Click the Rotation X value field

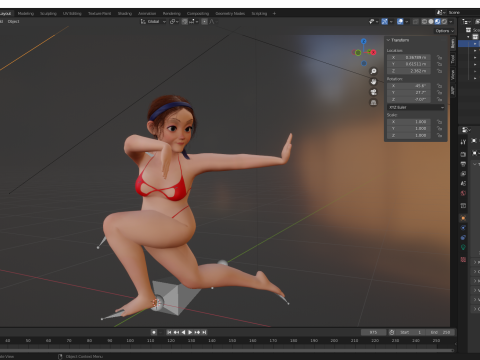click(409, 86)
